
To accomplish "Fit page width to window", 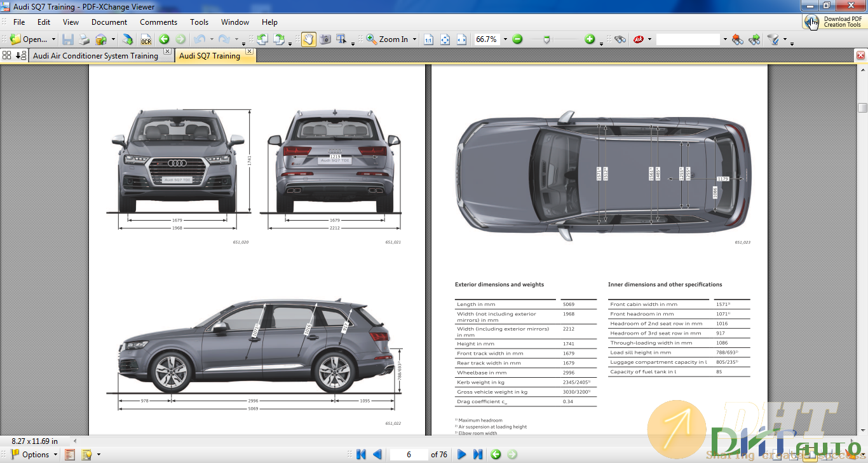I will coord(462,39).
